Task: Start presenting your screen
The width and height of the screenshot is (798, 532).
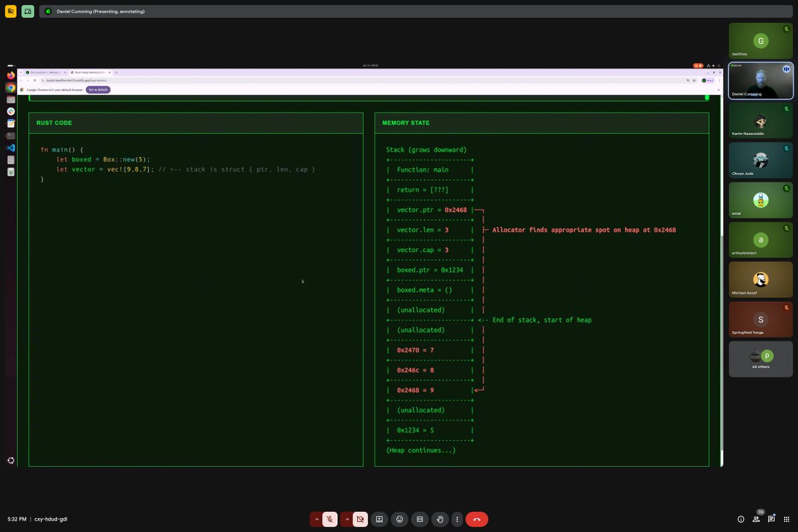Action: click(x=379, y=519)
